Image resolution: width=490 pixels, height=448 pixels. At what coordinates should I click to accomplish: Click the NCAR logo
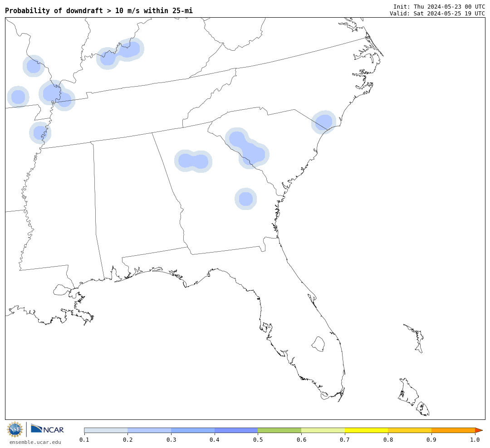point(47,429)
